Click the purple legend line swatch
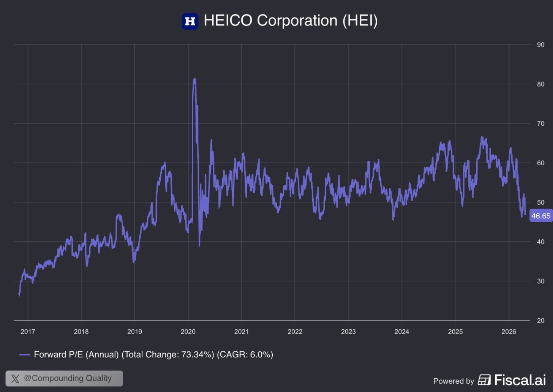Screen dimensions: 553x392 click(25, 355)
